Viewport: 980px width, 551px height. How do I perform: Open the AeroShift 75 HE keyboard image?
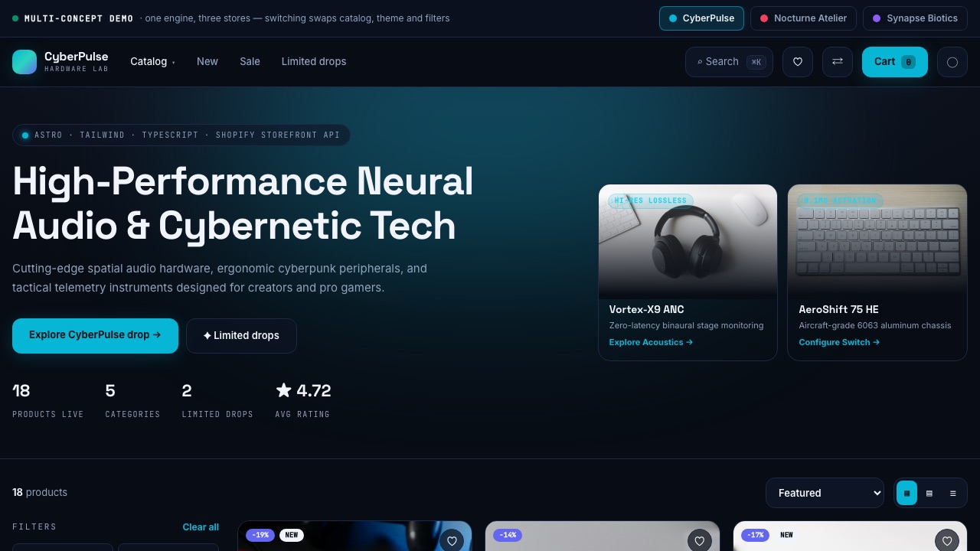pyautogui.click(x=877, y=241)
